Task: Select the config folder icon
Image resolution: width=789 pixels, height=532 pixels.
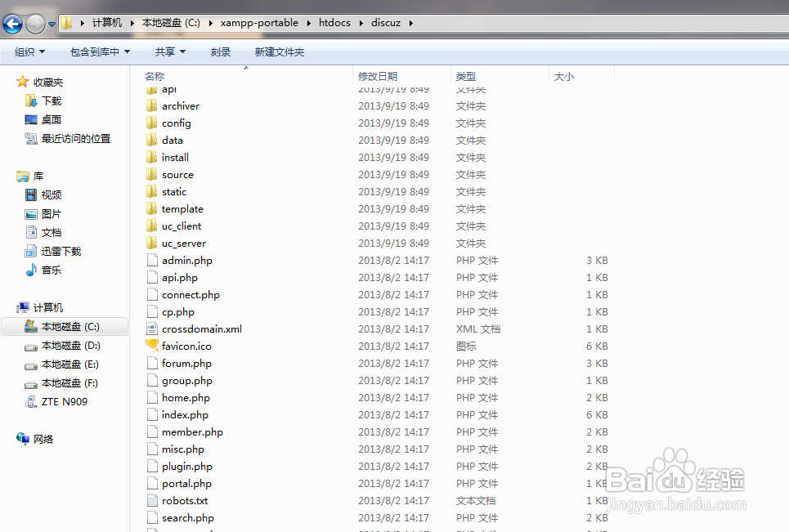Action: (x=152, y=123)
